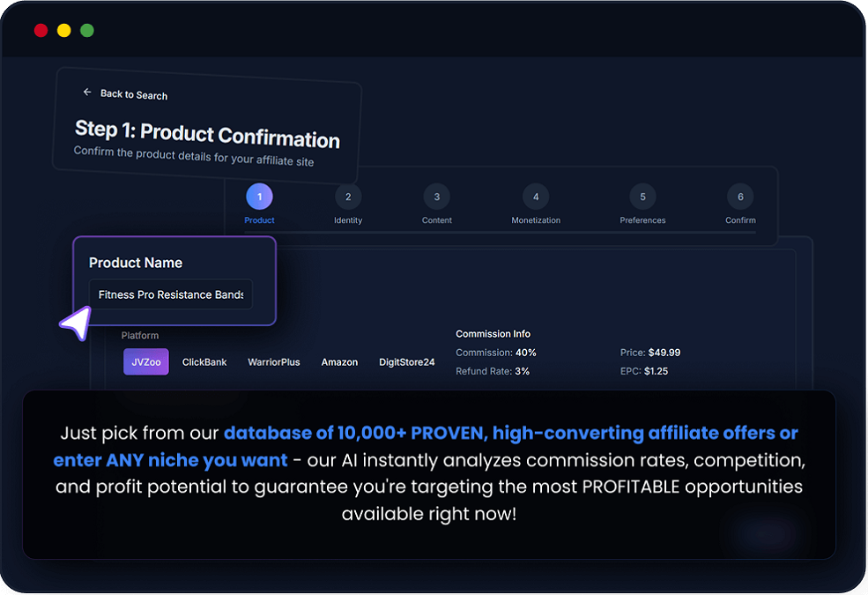Click the green maximize window dot
868x595 pixels.
click(87, 31)
